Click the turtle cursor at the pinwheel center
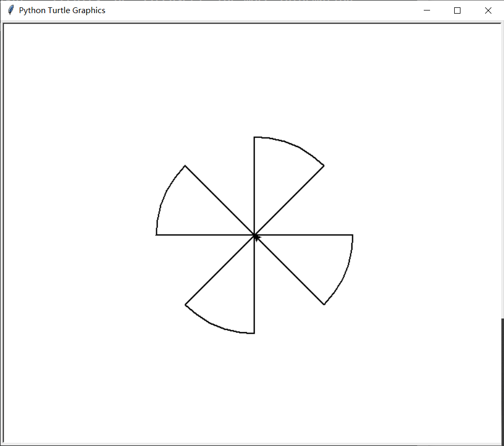 click(256, 237)
